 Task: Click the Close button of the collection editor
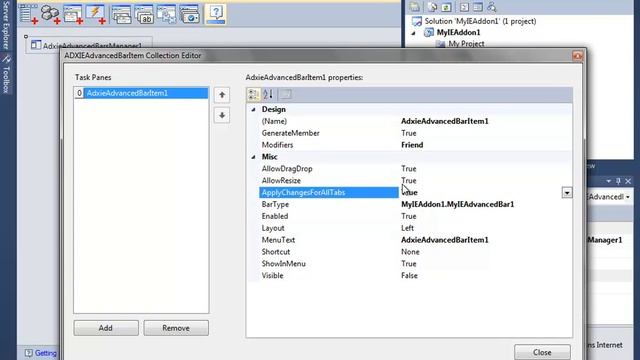point(542,352)
